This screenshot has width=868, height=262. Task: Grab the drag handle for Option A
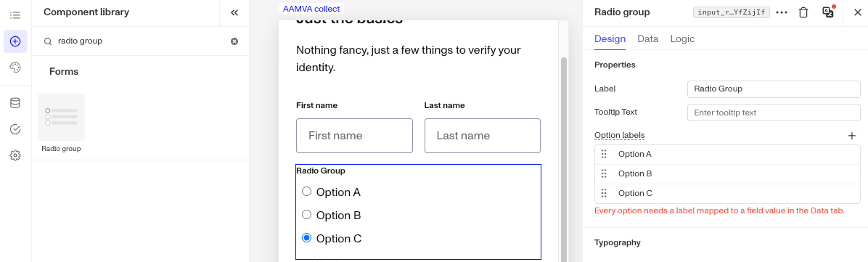click(x=604, y=155)
